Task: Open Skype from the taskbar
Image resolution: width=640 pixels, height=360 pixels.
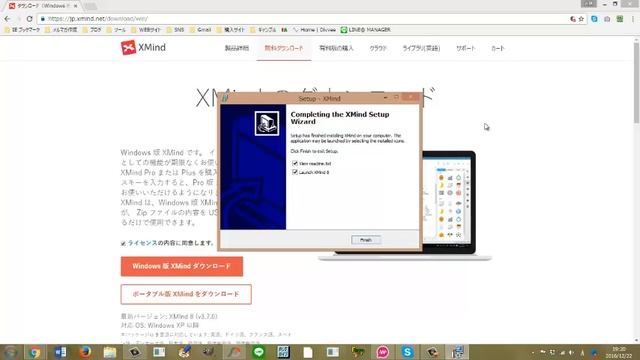Action: [x=407, y=352]
